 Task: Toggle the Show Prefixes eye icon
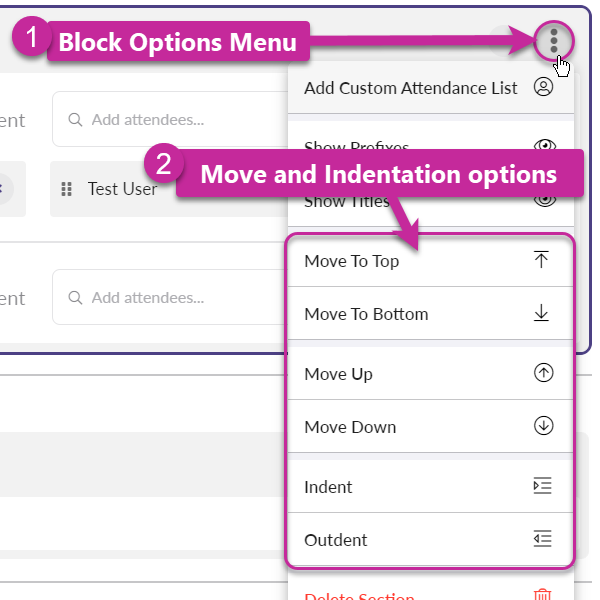[x=545, y=146]
